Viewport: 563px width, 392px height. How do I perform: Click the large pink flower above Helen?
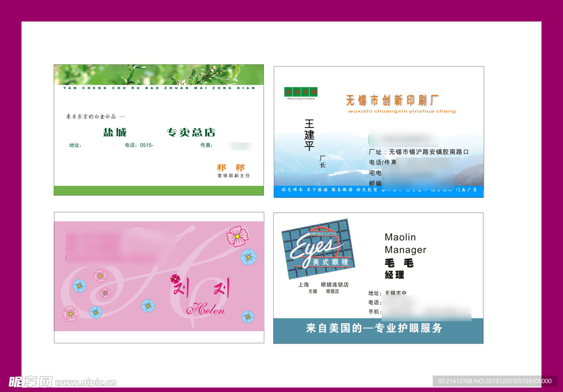coord(238,236)
